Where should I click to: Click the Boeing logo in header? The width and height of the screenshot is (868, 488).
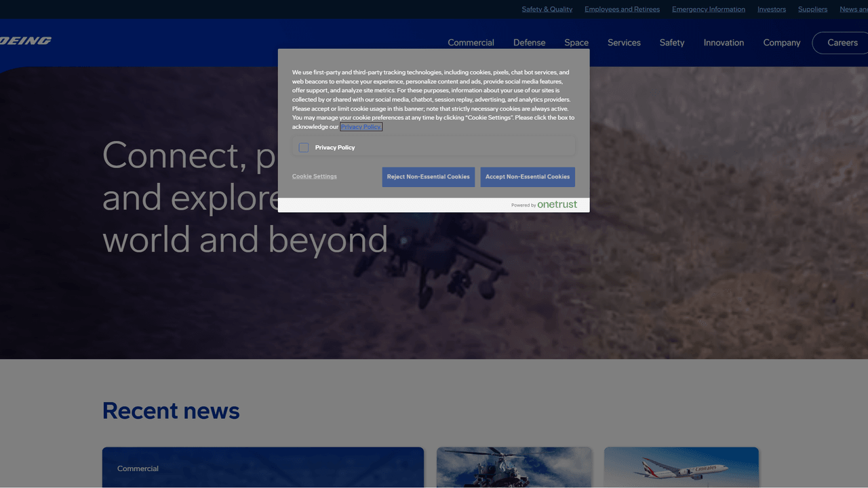[x=26, y=41]
